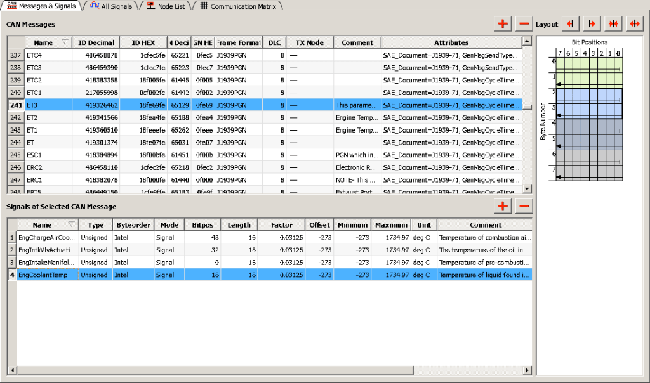This screenshot has height=383, width=650.
Task: Click the TX Mode column header
Action: [310, 42]
